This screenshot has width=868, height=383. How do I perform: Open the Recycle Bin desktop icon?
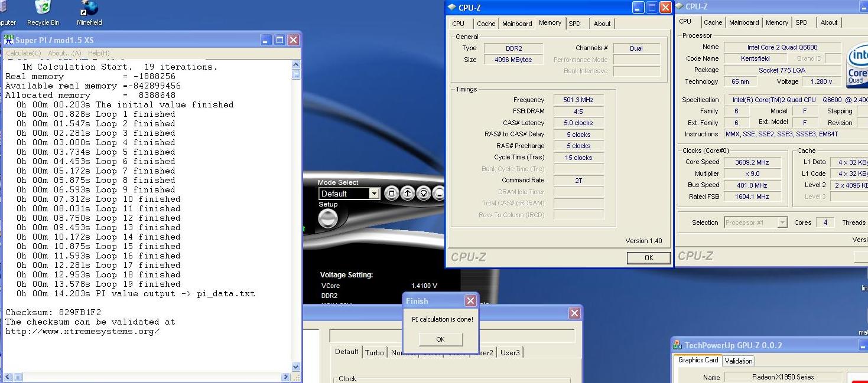43,12
